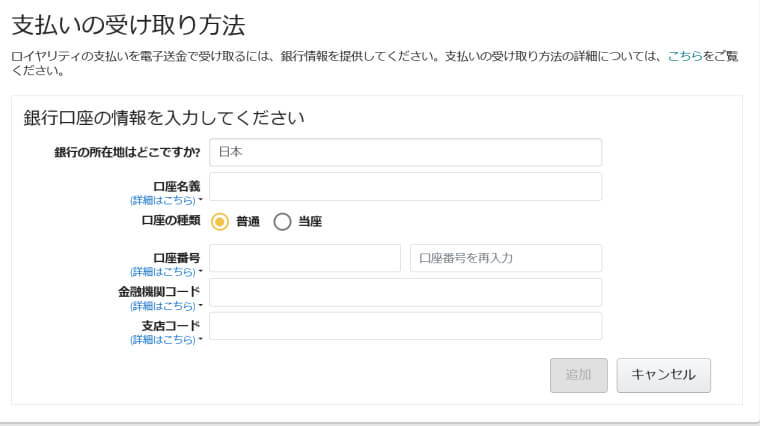Focus the 支店コード input field
760x426 pixels.
click(x=406, y=326)
